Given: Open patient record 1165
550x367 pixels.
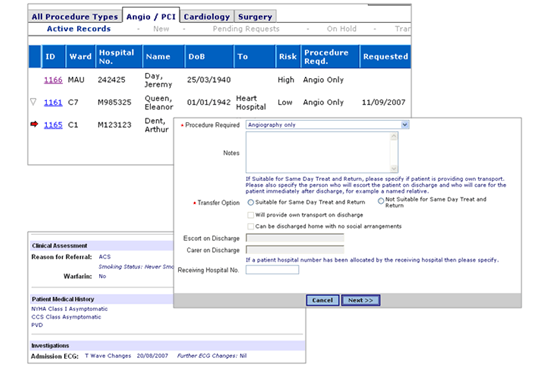Looking at the screenshot, I should [x=53, y=125].
